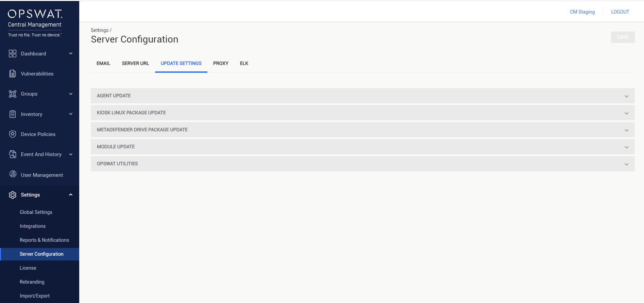Open the Device Policies menu label
Image resolution: width=644 pixels, height=303 pixels.
38,134
